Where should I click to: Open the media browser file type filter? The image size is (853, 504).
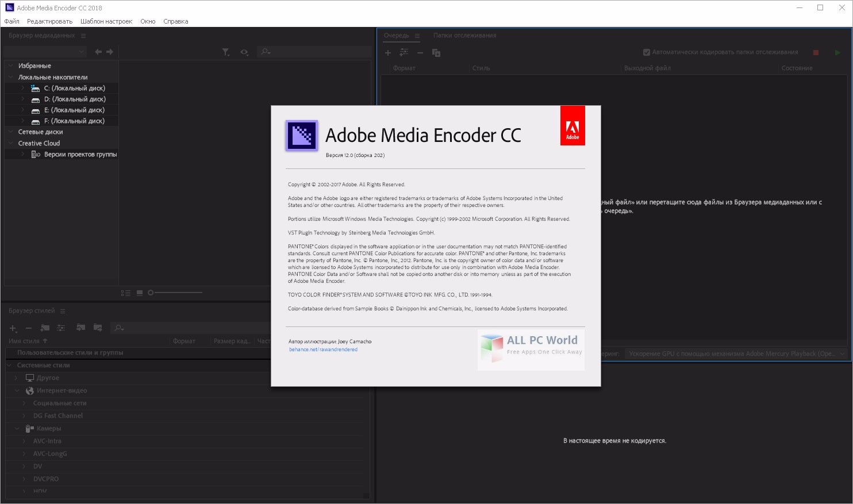[x=226, y=52]
